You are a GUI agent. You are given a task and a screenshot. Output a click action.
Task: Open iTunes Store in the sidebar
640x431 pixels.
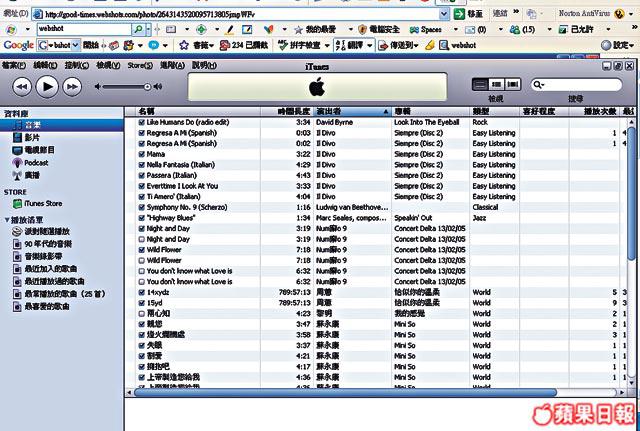click(38, 203)
